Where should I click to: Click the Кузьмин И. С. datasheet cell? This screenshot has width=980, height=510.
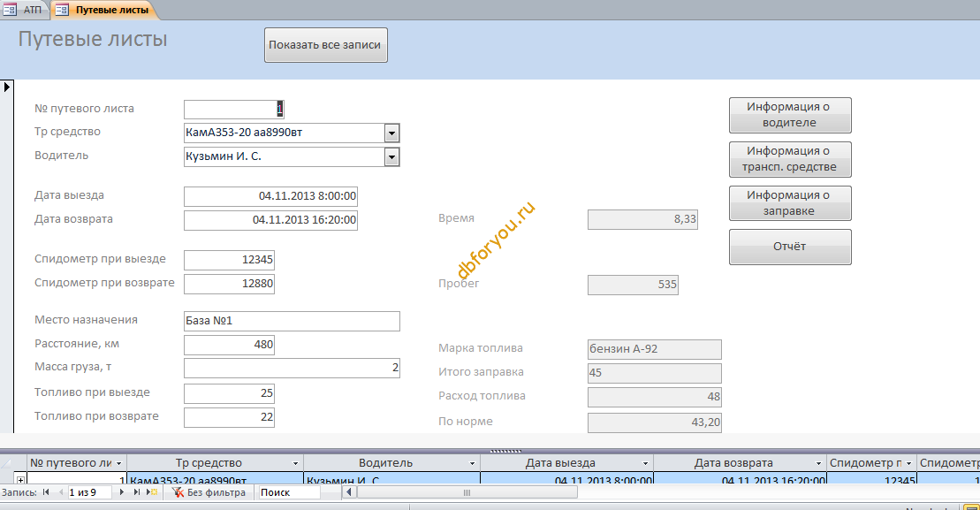391,479
